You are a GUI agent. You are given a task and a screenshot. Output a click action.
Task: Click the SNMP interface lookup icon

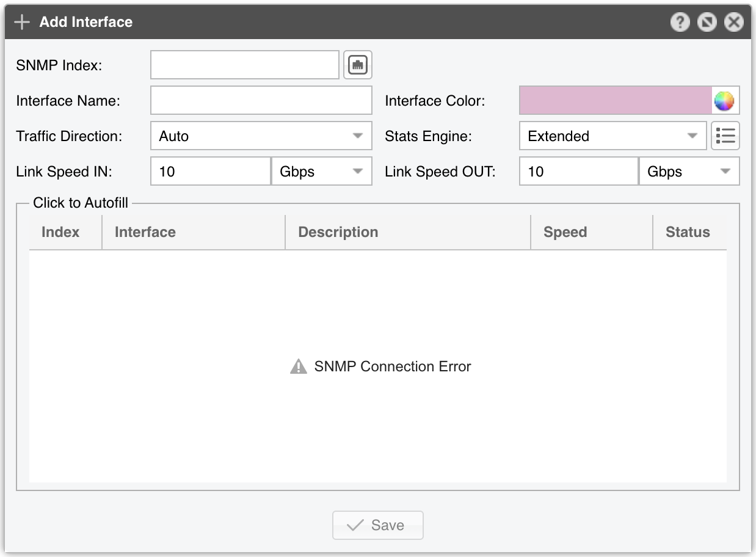[x=358, y=65]
